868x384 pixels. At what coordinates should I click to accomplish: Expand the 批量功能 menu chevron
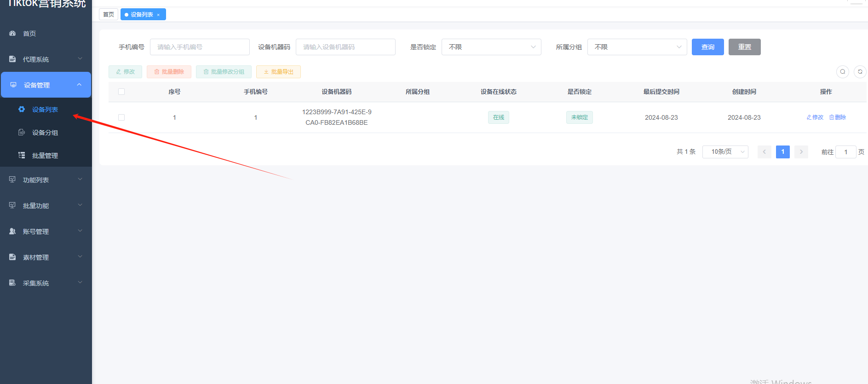80,205
